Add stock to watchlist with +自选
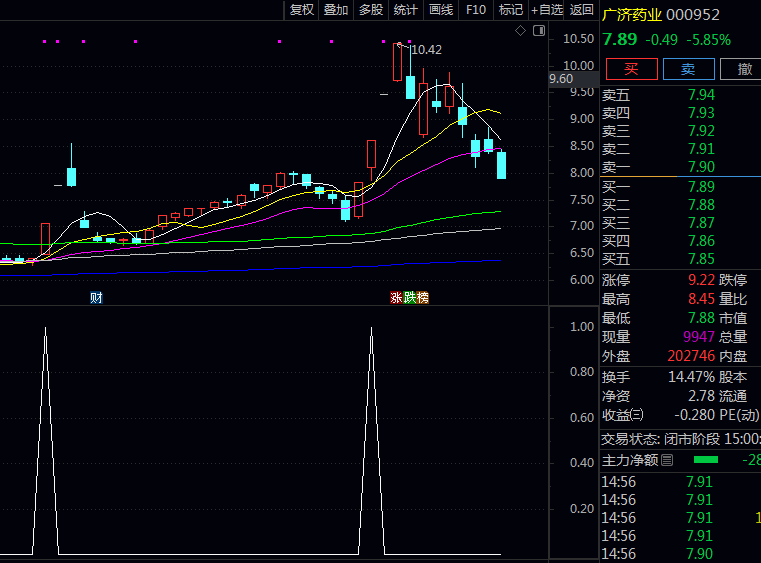This screenshot has height=563, width=761. (547, 10)
